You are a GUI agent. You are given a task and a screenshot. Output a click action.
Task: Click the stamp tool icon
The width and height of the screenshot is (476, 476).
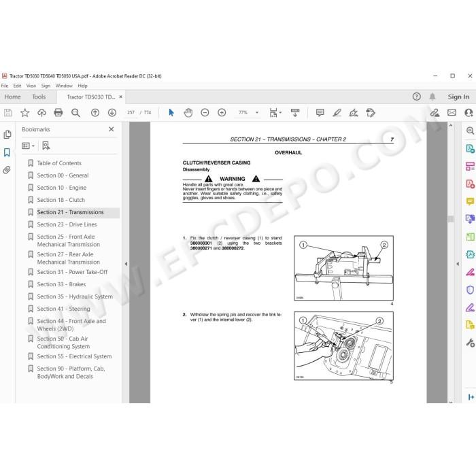(371, 113)
